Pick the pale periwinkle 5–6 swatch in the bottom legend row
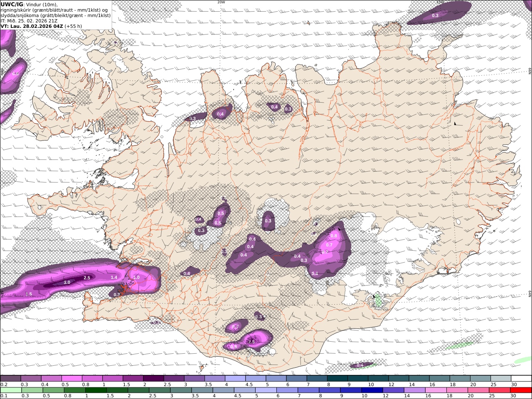532x399 pixels. (266, 390)
